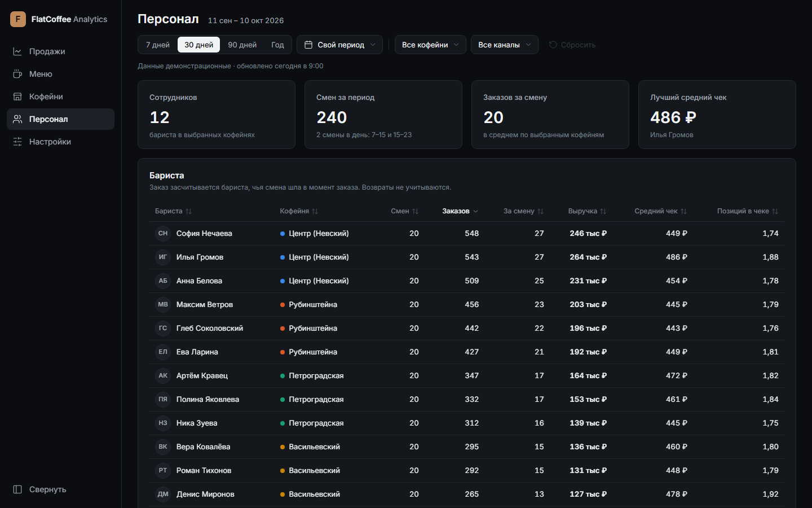The height and width of the screenshot is (508, 812).
Task: Click the Персонал people icon
Action: tap(17, 119)
